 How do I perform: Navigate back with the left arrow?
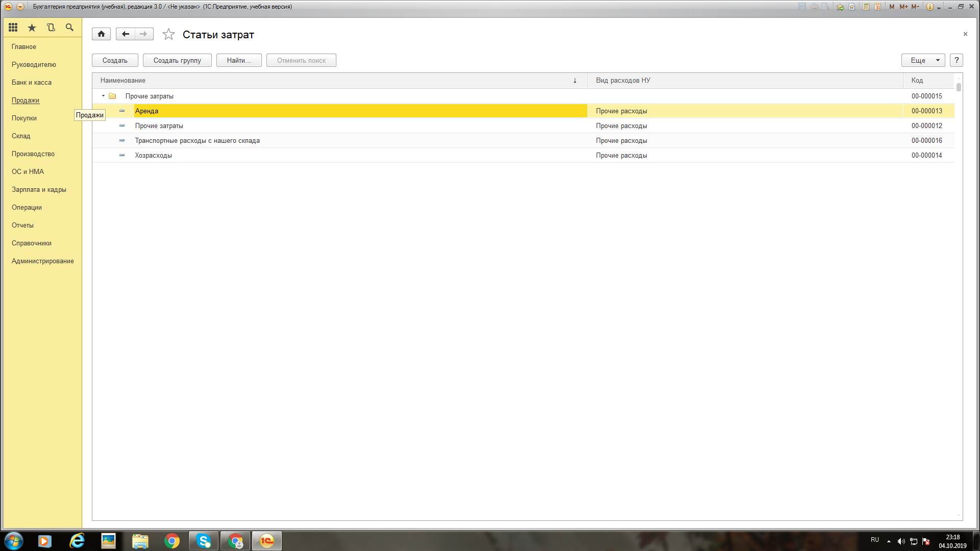(125, 34)
